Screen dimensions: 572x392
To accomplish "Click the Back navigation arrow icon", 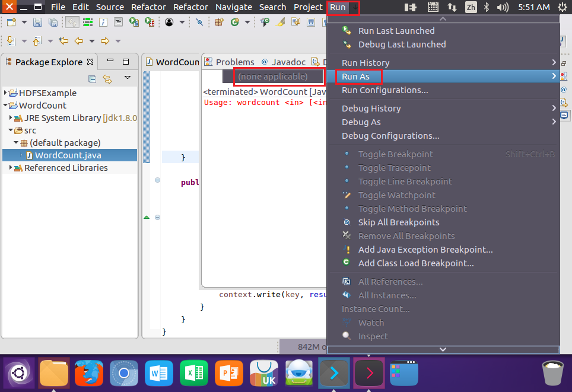I will pos(79,41).
